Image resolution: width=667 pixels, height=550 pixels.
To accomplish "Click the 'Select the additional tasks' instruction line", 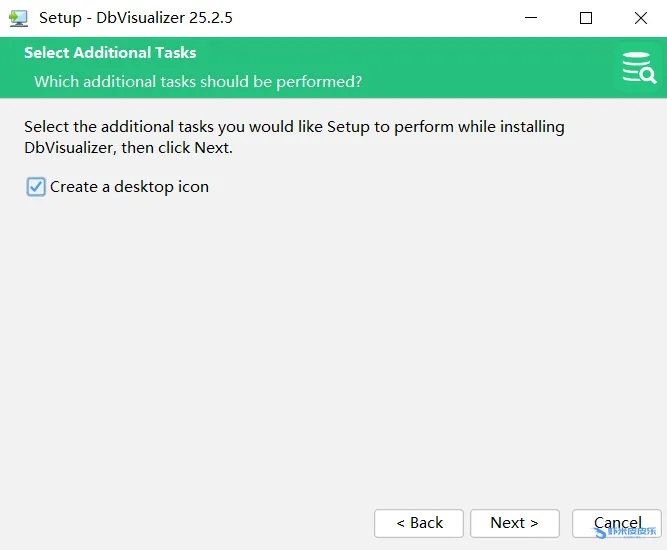I will coord(294,127).
